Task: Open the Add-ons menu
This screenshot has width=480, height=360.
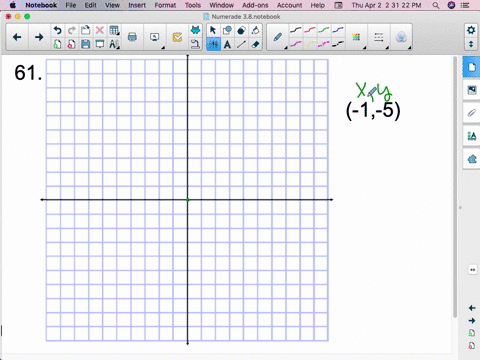Action: coord(255,5)
